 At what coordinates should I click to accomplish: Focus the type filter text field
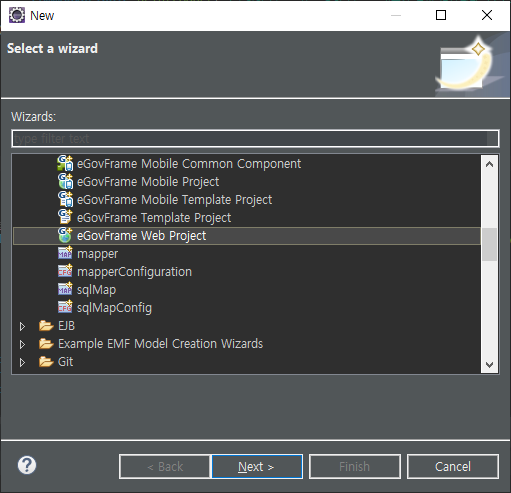tap(255, 138)
